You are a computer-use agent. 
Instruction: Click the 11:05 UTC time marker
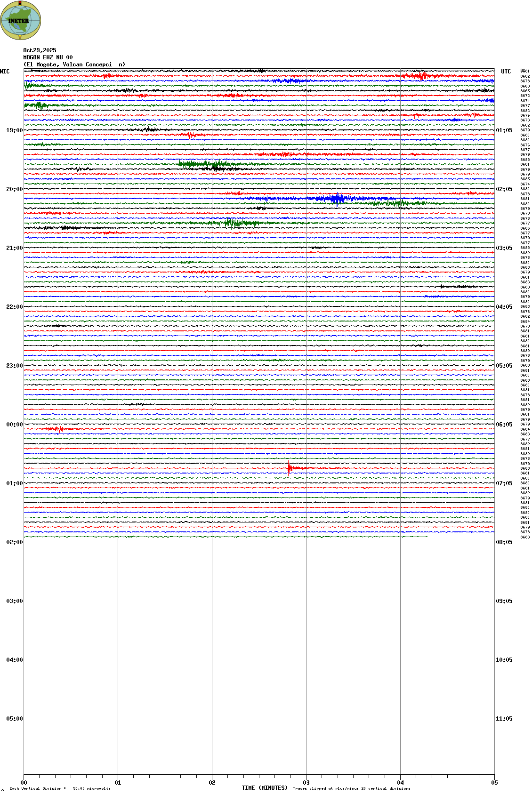(504, 719)
